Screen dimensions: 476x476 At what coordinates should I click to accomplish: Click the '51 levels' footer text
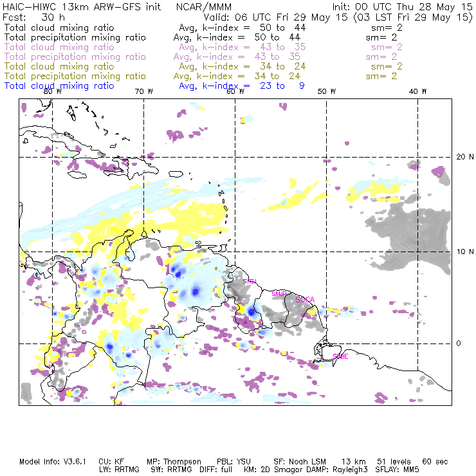click(394, 462)
